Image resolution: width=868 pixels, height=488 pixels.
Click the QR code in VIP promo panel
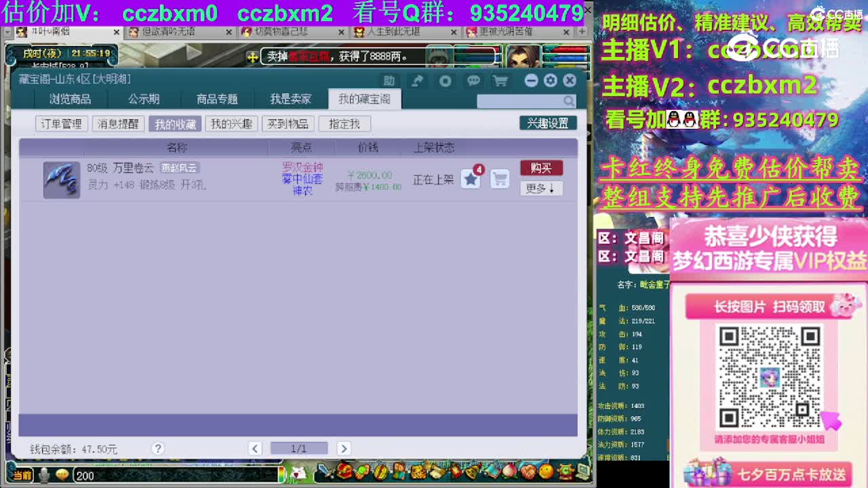[x=770, y=377]
